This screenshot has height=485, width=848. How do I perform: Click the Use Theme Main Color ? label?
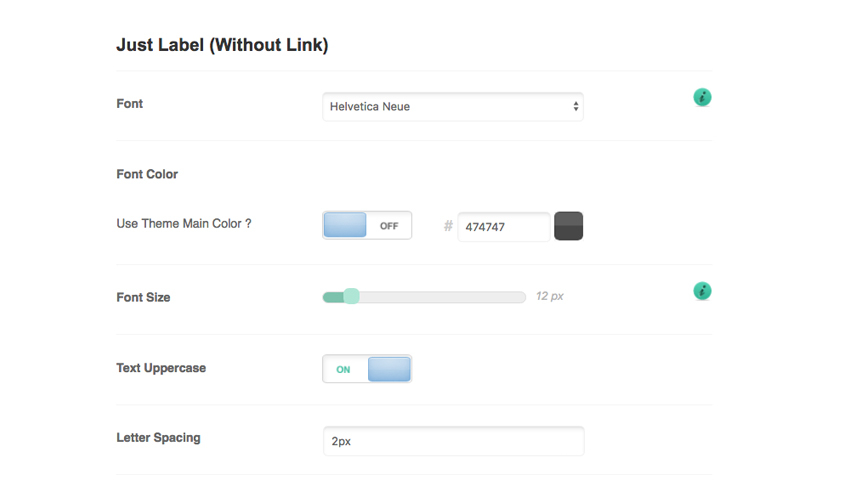pos(184,224)
